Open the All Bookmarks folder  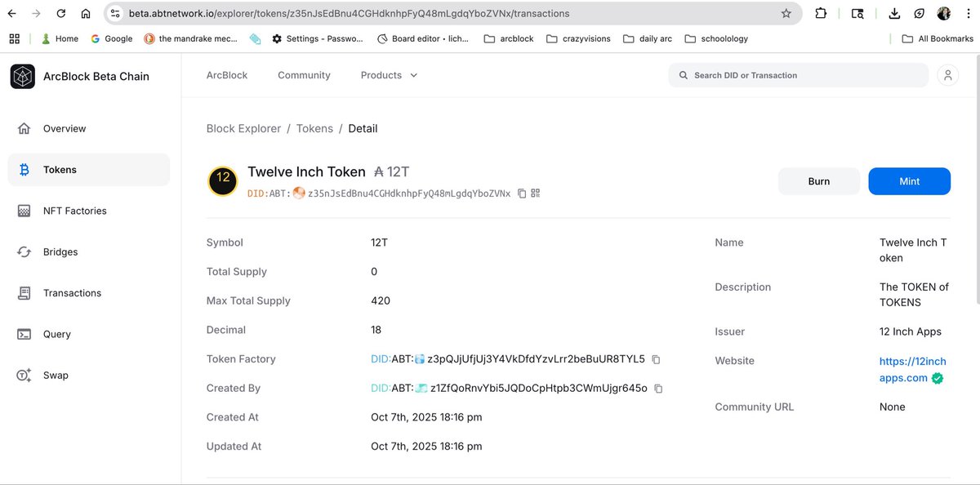tap(938, 38)
